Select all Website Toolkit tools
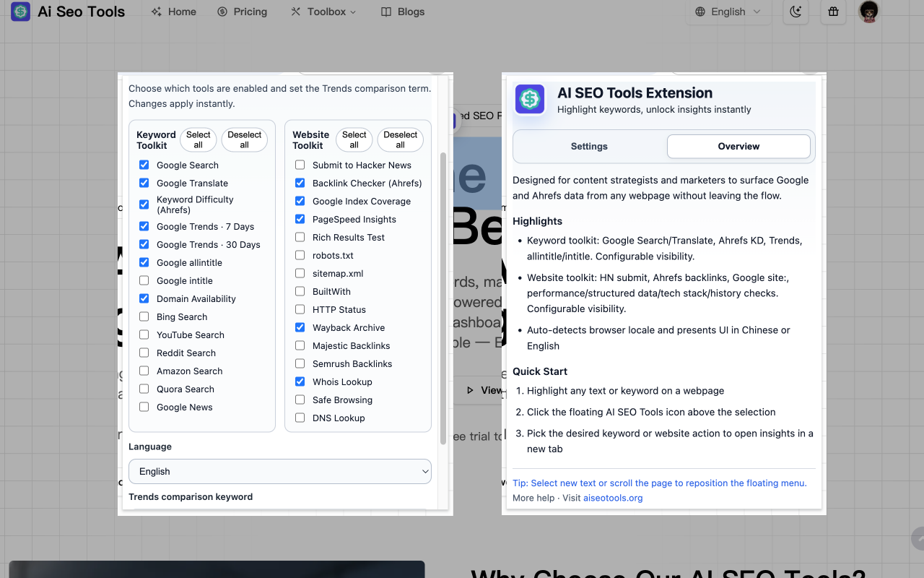 point(354,139)
